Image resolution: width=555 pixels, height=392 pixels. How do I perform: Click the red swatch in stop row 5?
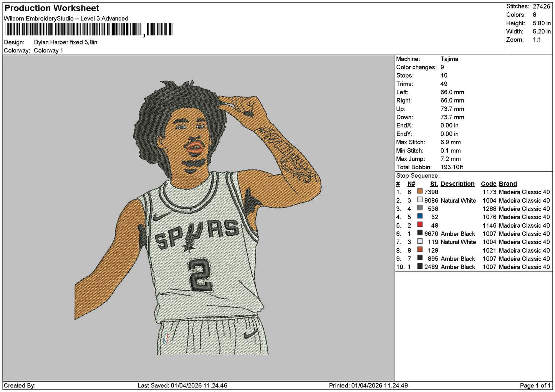click(x=420, y=225)
